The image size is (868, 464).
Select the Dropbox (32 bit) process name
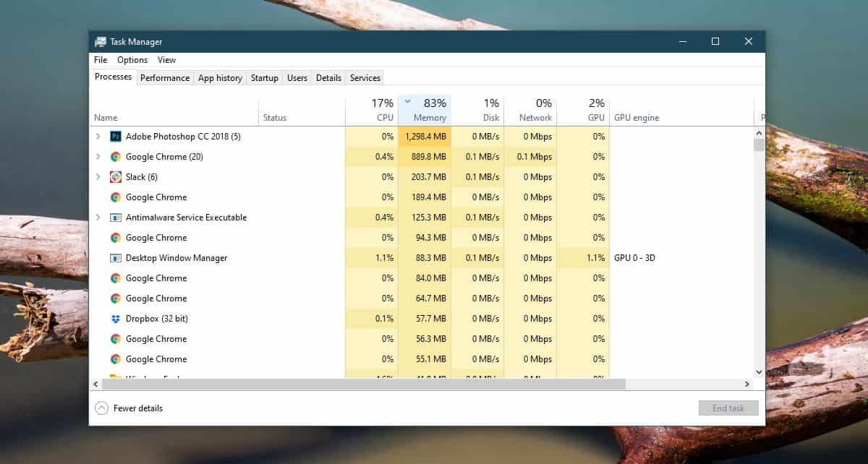click(157, 318)
